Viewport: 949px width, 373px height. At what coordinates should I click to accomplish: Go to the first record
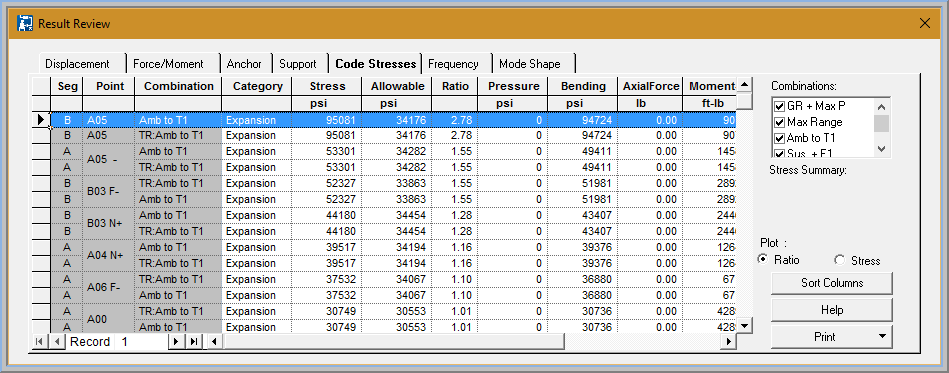point(39,342)
